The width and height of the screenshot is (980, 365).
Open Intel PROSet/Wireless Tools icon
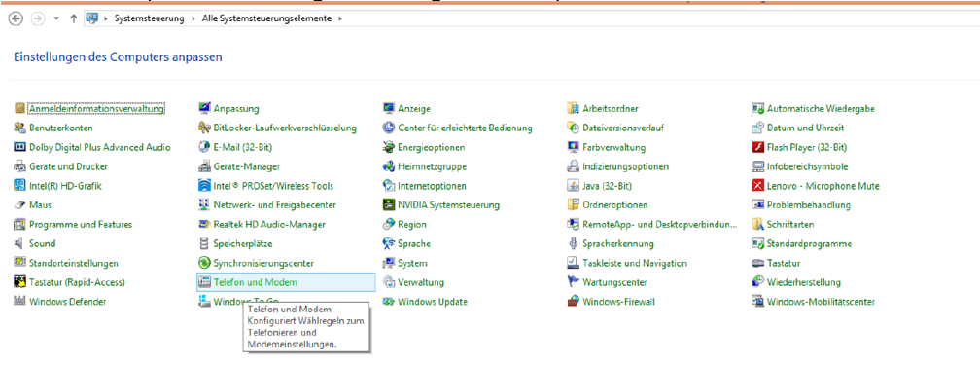click(204, 186)
